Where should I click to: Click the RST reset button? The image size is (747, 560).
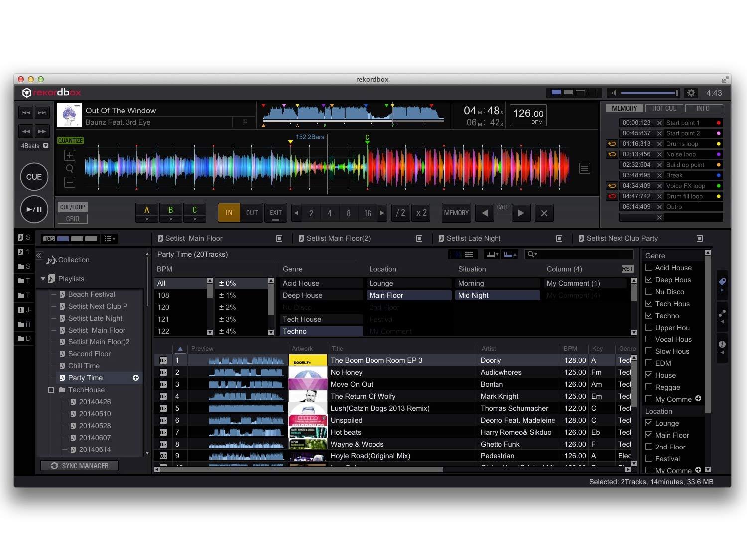pyautogui.click(x=627, y=269)
